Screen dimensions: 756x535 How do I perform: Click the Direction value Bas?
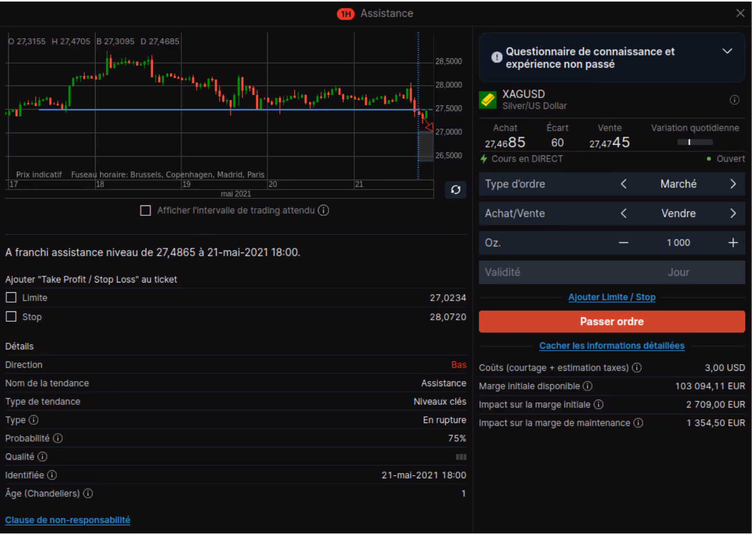pos(459,365)
